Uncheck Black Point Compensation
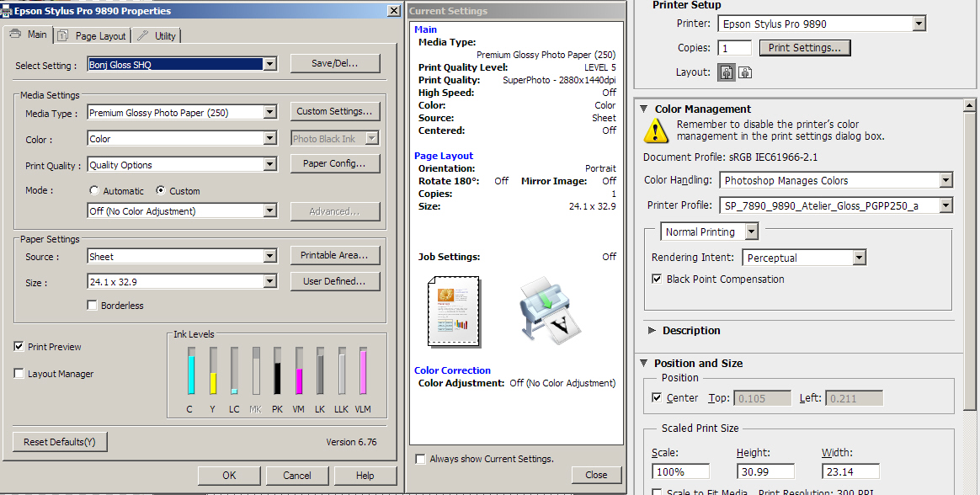Screen dimensions: 980x495 pos(658,279)
